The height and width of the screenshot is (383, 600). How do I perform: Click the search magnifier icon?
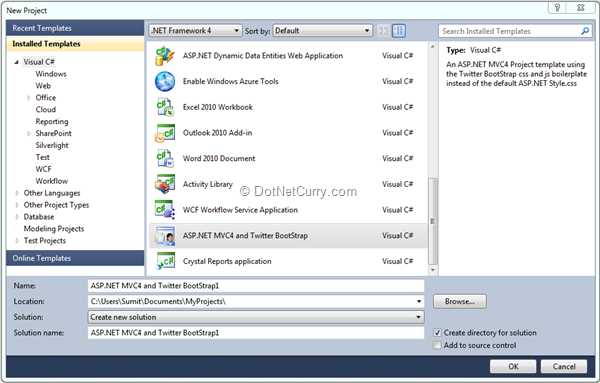585,31
